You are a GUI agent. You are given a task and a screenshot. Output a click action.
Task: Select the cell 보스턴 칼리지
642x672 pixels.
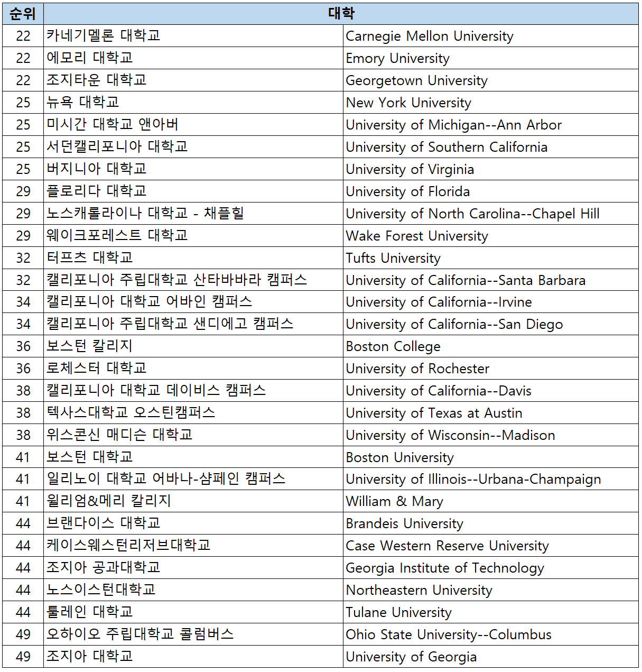click(x=193, y=346)
